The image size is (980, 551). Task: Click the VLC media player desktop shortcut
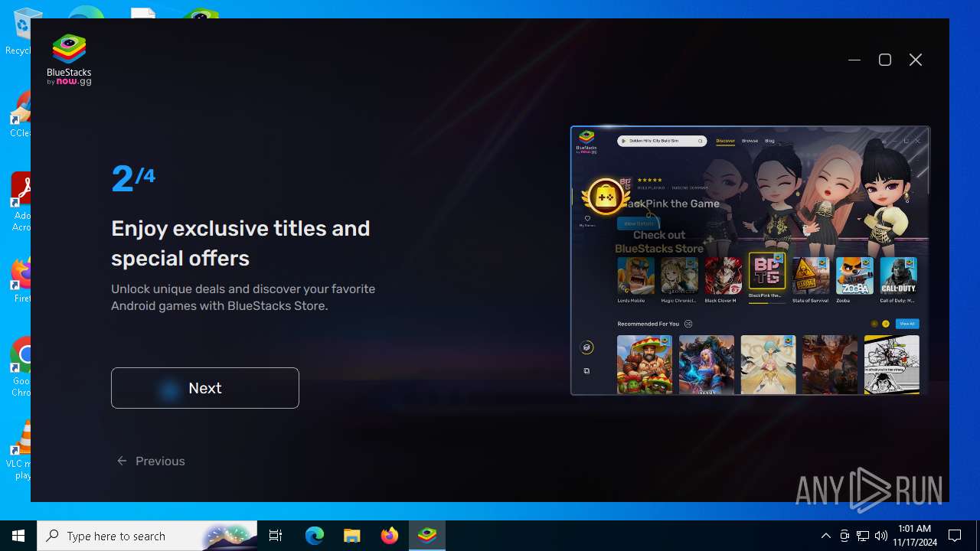(x=19, y=450)
